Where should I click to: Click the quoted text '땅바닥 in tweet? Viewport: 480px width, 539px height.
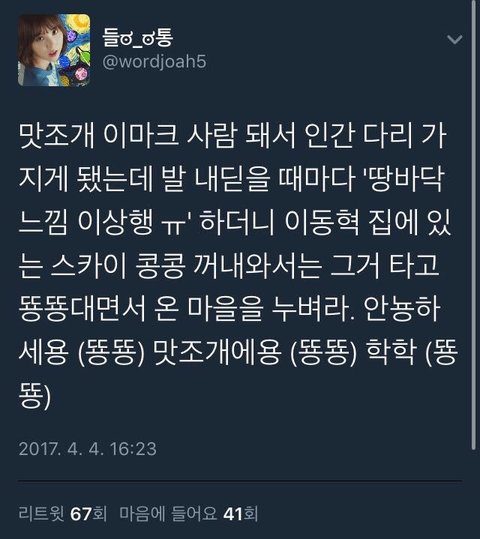tap(403, 180)
